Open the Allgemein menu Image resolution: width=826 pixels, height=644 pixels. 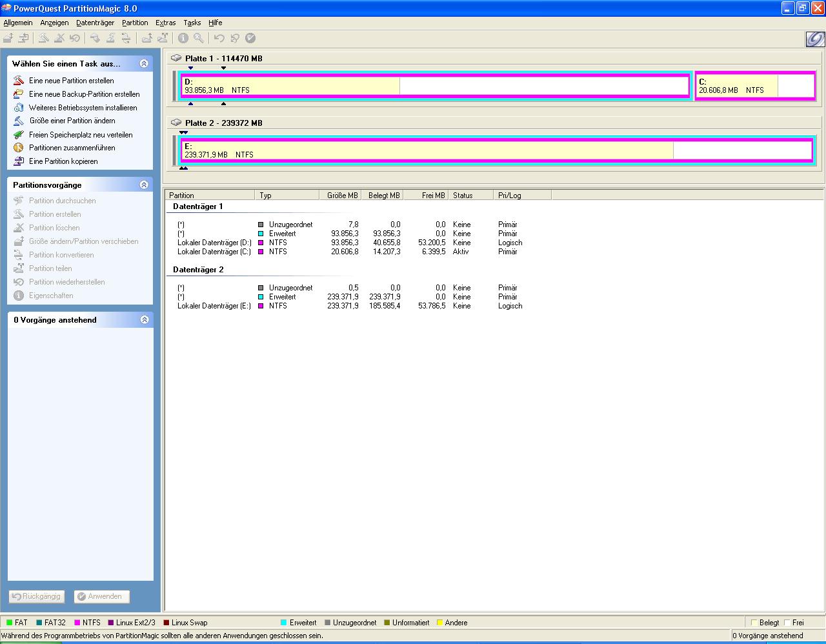[x=18, y=23]
